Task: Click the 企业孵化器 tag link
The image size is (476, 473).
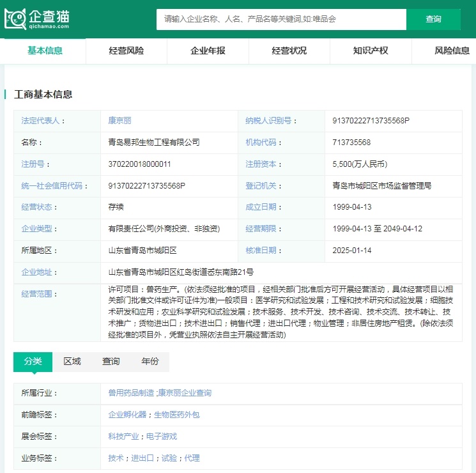Action: click(x=127, y=415)
